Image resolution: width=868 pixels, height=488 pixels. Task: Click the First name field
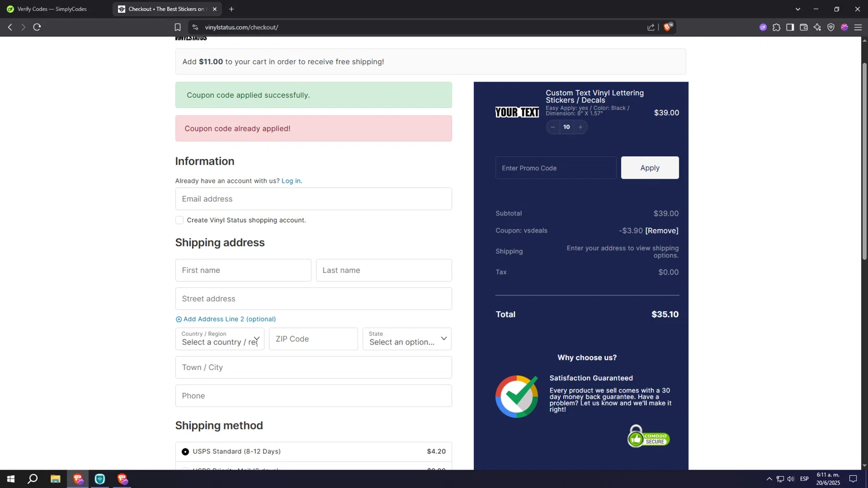(243, 271)
